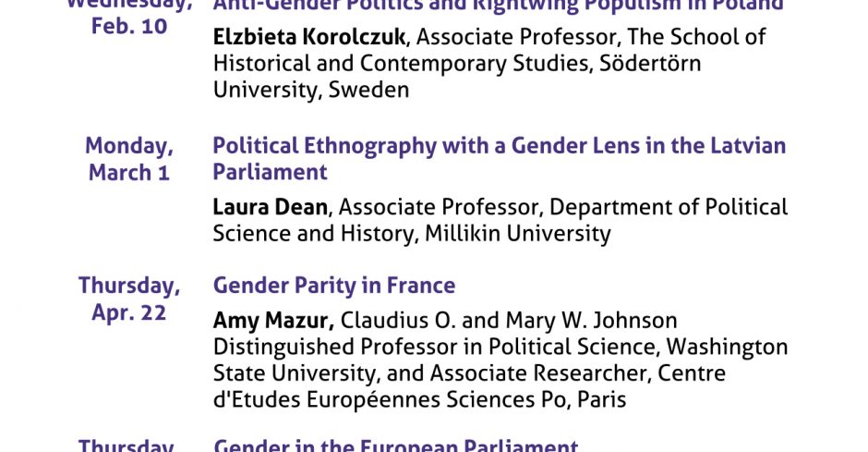Click the University, Sweden text
This screenshot has height=452, width=868.
[311, 91]
